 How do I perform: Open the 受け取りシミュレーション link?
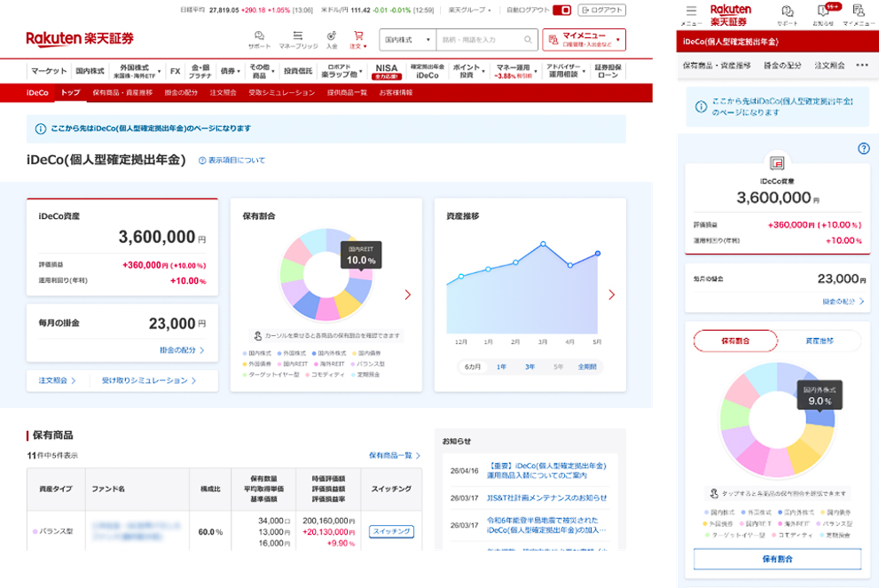pyautogui.click(x=148, y=380)
